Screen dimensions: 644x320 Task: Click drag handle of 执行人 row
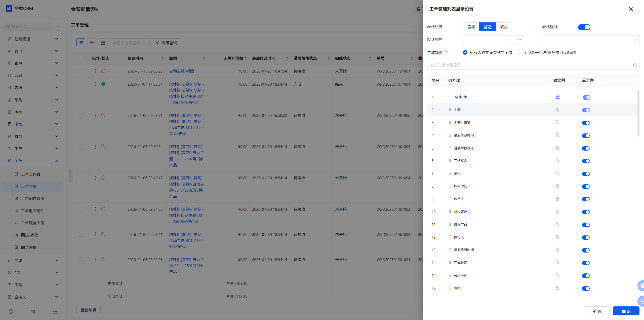(x=450, y=237)
